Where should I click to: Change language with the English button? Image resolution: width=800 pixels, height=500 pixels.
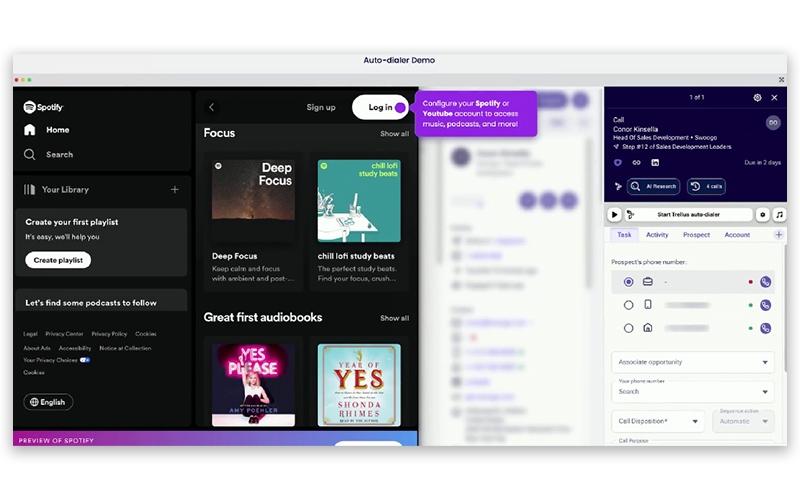point(48,402)
